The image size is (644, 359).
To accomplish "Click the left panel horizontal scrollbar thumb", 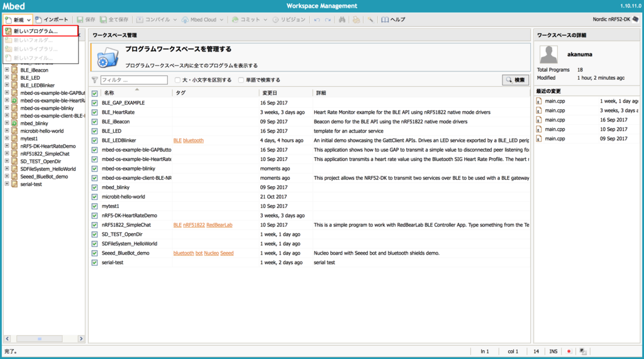I will 40,339.
